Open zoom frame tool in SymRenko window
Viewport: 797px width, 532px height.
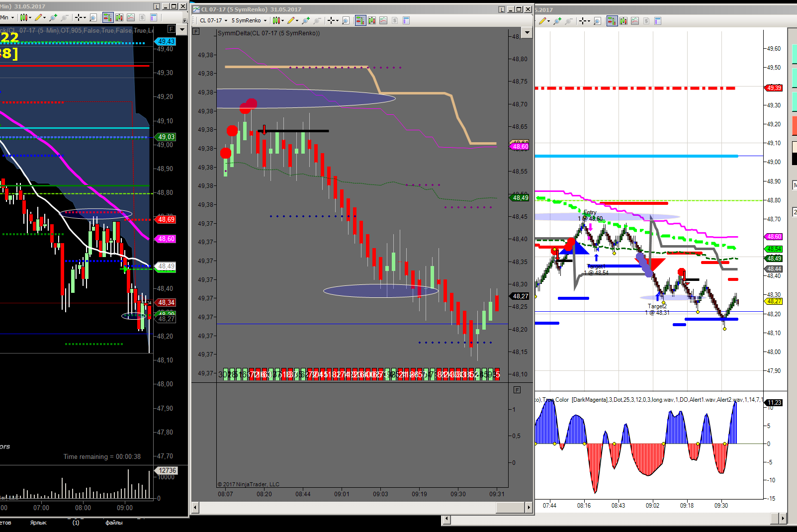(x=346, y=20)
